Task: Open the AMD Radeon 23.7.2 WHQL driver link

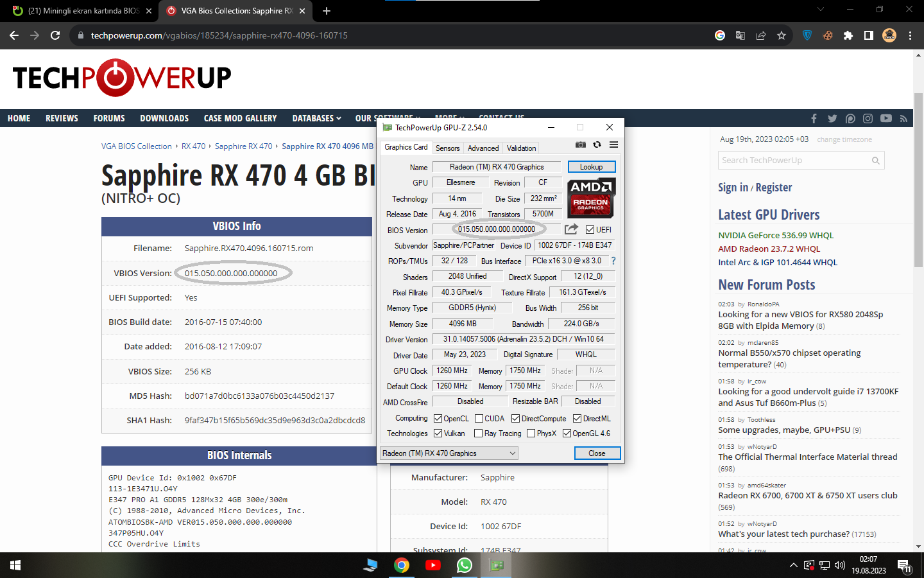Action: [x=769, y=249]
